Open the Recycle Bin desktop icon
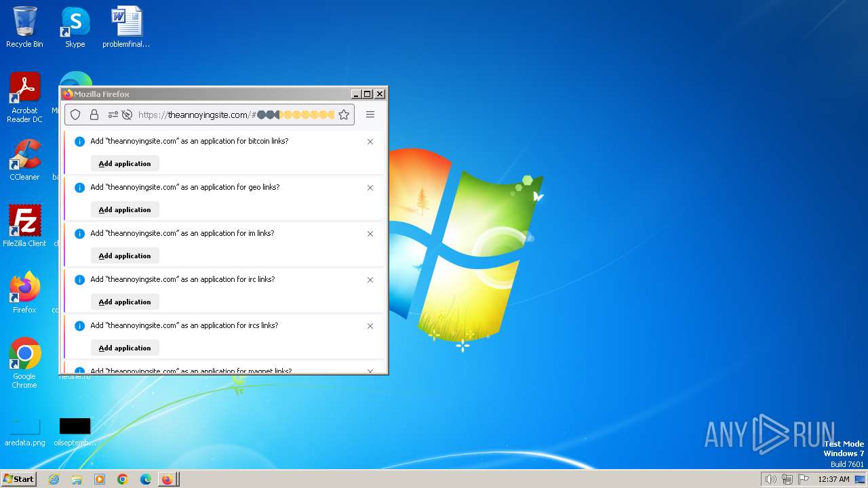The width and height of the screenshot is (868, 488). pos(24,27)
